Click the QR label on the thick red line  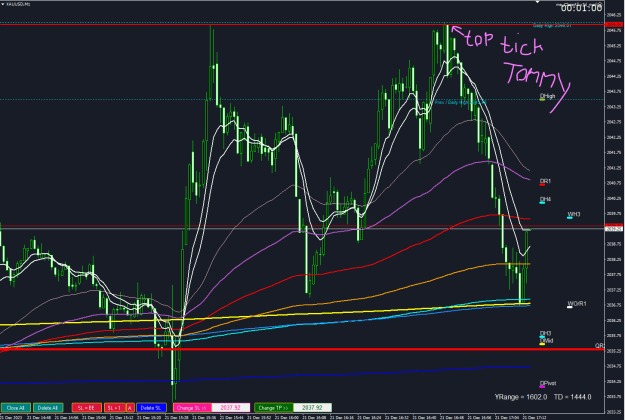tap(599, 345)
